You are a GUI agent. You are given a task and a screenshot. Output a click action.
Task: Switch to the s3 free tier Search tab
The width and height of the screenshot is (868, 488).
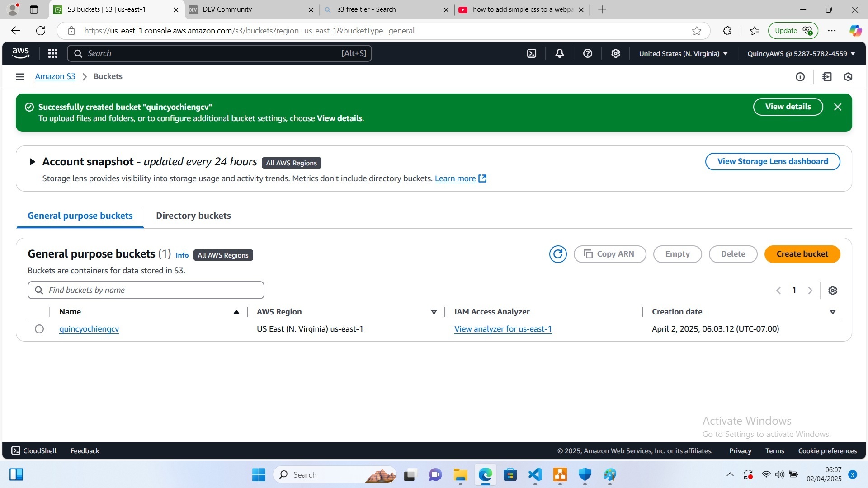(x=387, y=9)
